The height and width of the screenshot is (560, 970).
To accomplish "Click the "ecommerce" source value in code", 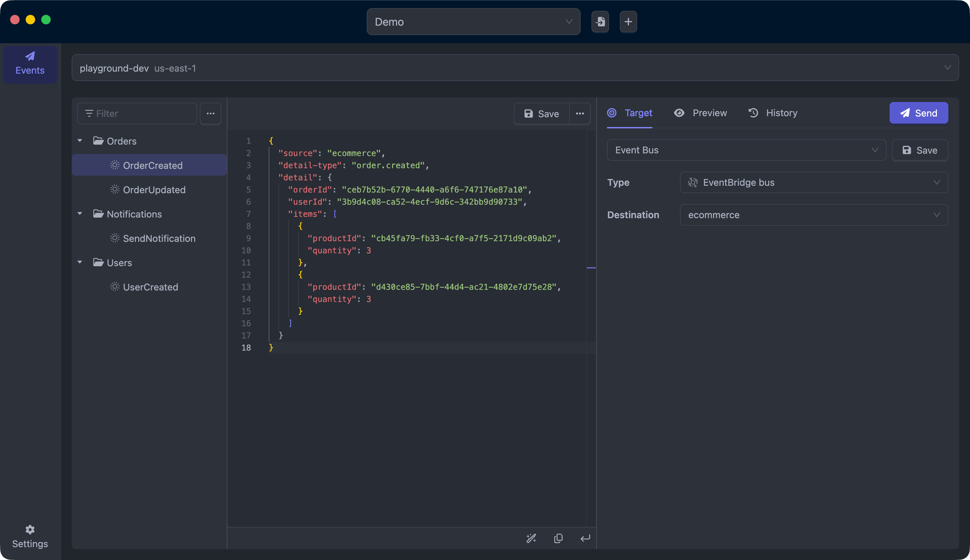I will point(354,153).
